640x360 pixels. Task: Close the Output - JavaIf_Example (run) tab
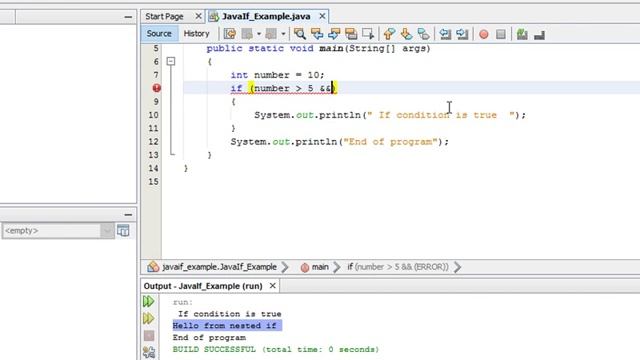[x=273, y=286]
